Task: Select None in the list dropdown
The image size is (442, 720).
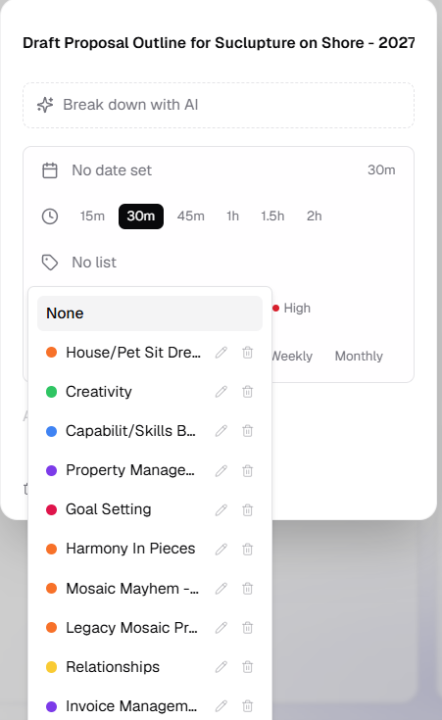Action: 150,313
